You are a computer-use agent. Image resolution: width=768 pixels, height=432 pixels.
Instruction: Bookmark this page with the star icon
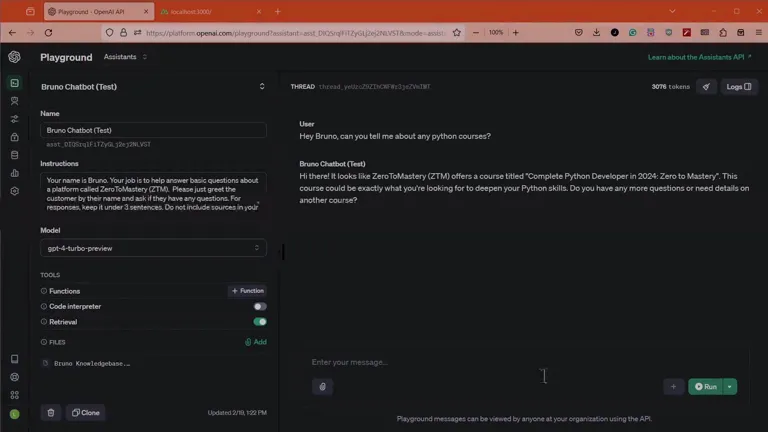[456, 33]
